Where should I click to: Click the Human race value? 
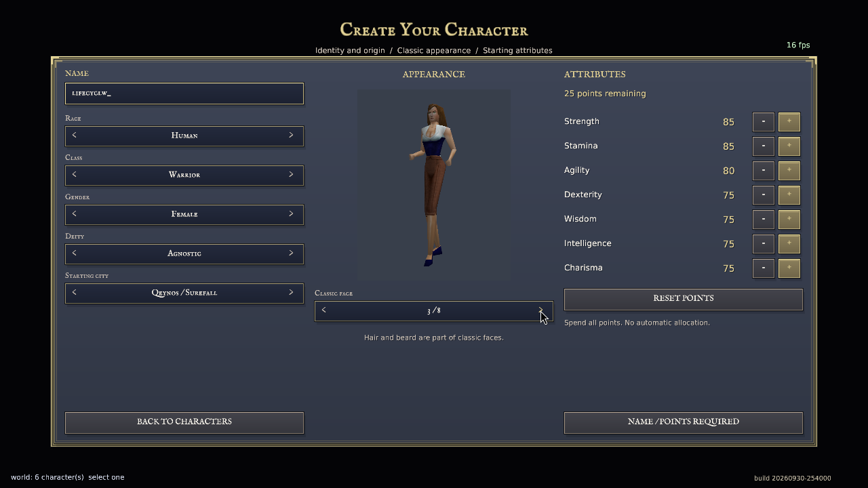pyautogui.click(x=184, y=136)
